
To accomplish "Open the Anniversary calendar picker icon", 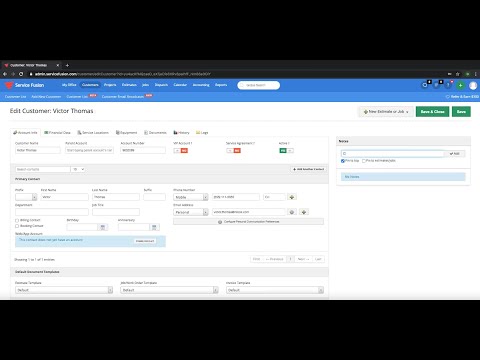I will [154, 227].
